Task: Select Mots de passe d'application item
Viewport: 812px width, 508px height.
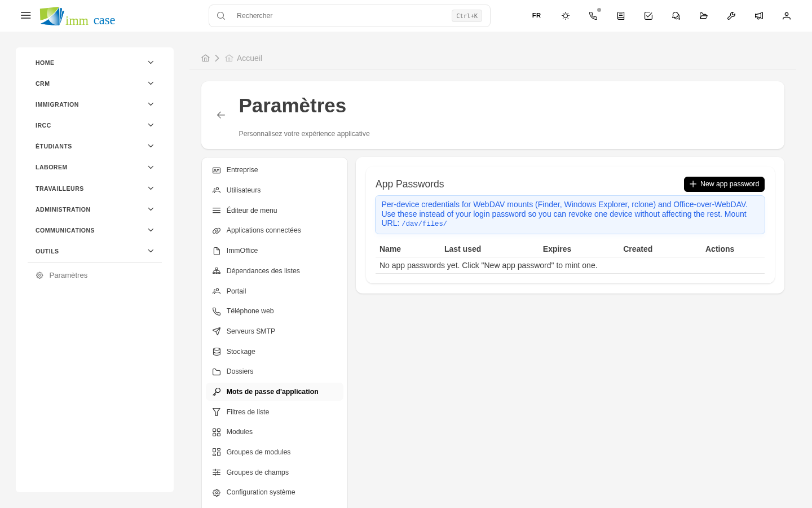Action: [x=275, y=392]
